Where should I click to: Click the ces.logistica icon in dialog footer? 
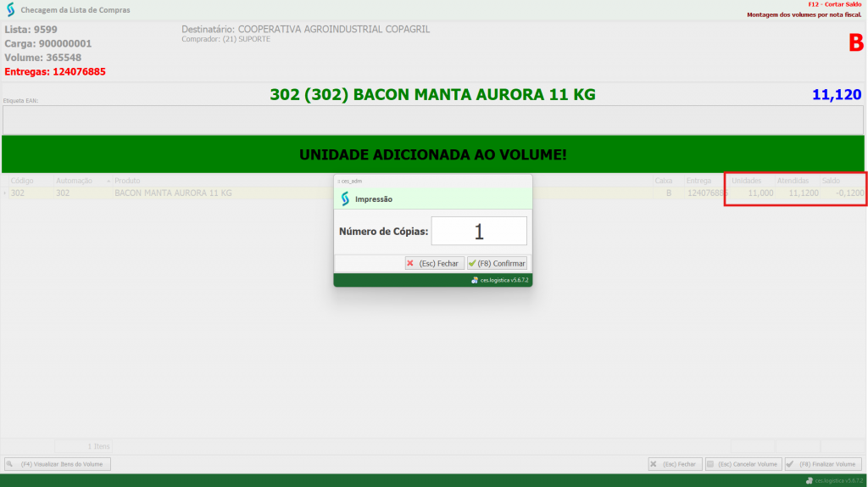click(475, 280)
